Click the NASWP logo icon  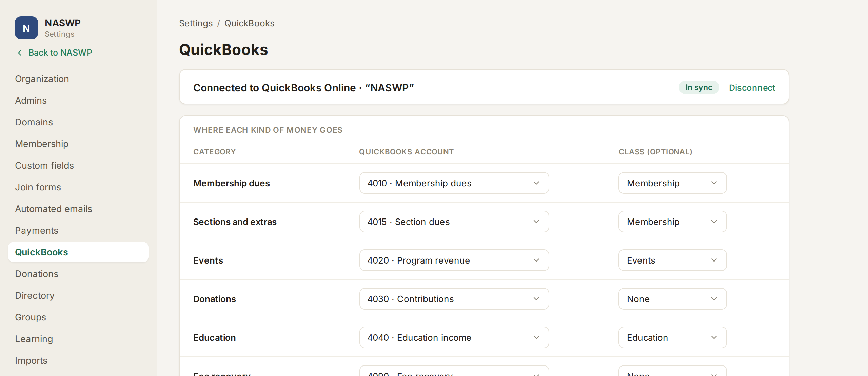(x=26, y=28)
